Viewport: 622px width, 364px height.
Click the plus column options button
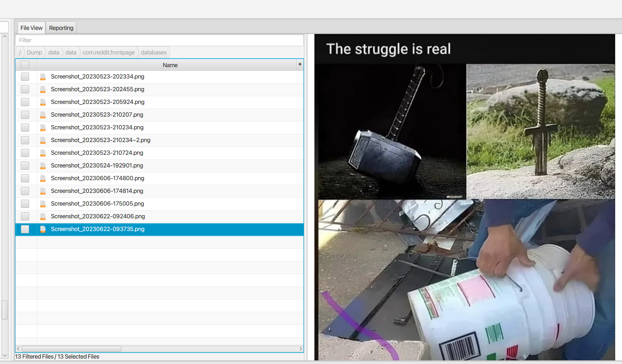(x=300, y=64)
